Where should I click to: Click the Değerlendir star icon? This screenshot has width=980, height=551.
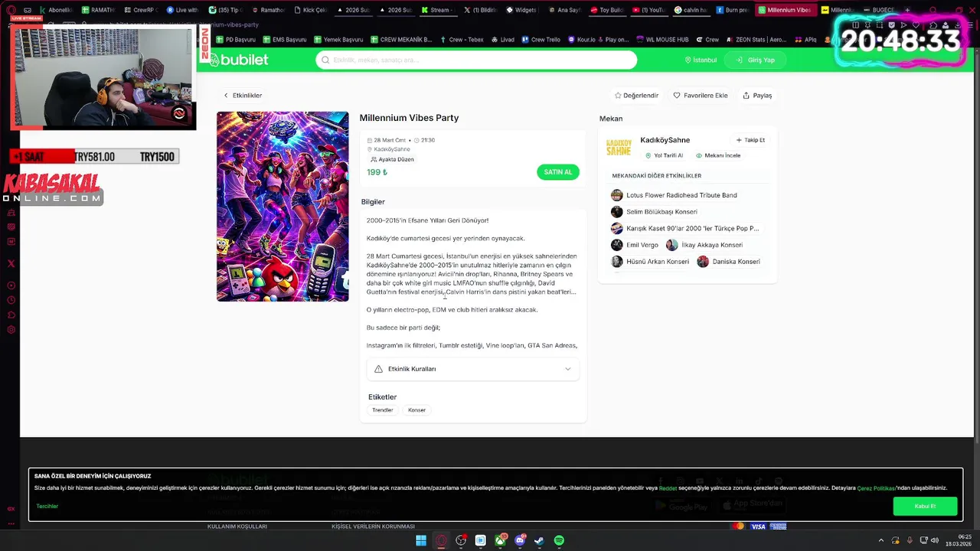point(618,96)
